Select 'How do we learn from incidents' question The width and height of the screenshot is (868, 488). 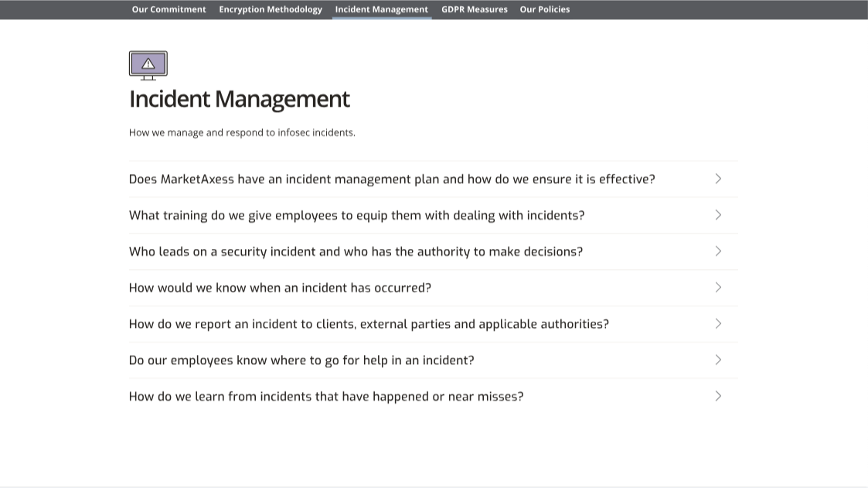[x=326, y=397]
